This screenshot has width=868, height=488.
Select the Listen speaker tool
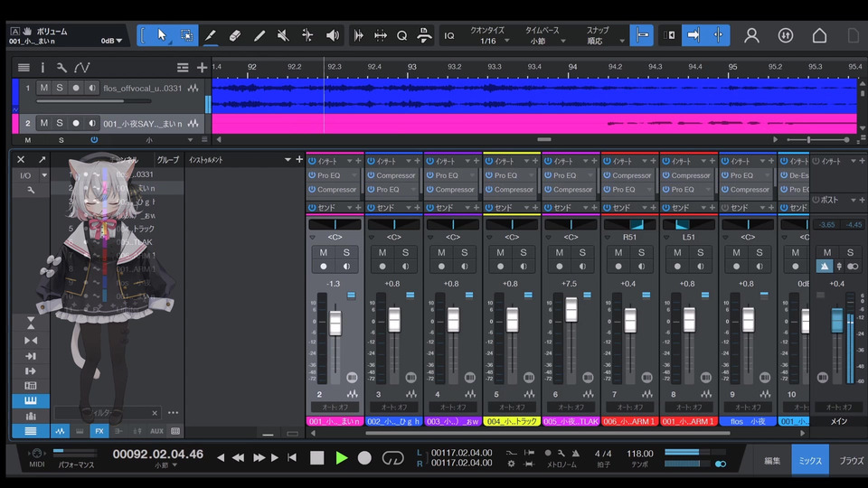332,35
